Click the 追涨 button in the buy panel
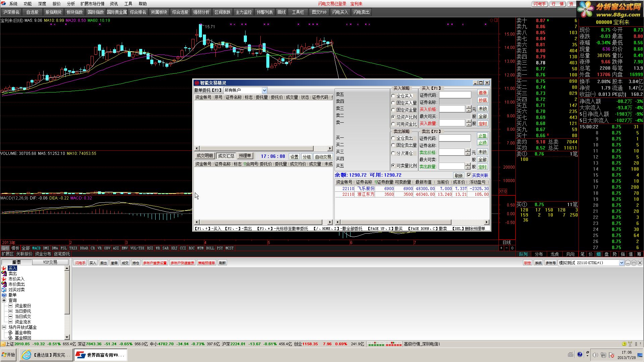Screen dimensions: 644x362 click(483, 93)
